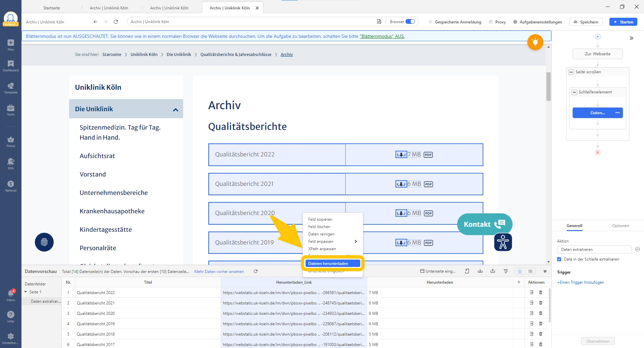Collapse the Seite 1 data fields tree

click(x=25, y=292)
